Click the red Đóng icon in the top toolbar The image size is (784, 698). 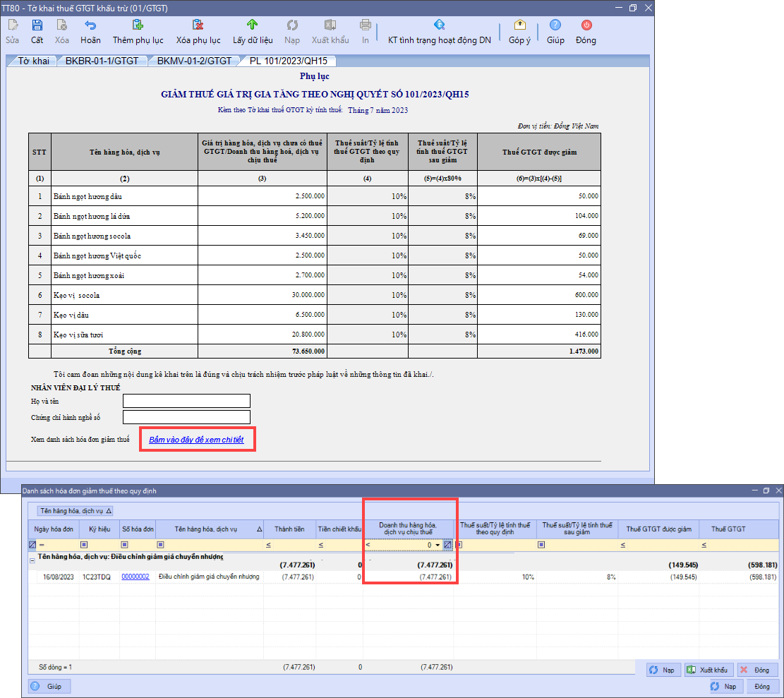(586, 25)
